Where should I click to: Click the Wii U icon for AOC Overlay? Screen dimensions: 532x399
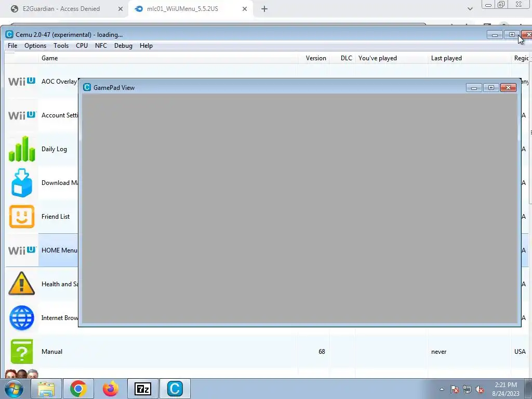click(x=22, y=82)
